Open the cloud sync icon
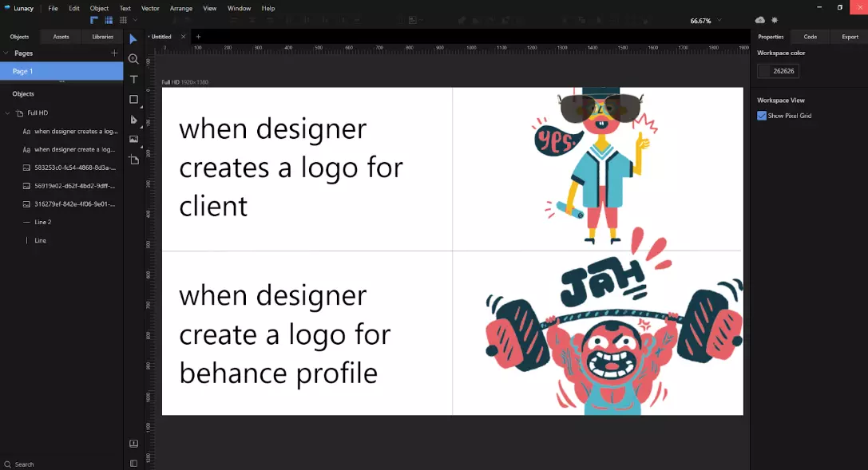Image resolution: width=868 pixels, height=470 pixels. point(760,21)
